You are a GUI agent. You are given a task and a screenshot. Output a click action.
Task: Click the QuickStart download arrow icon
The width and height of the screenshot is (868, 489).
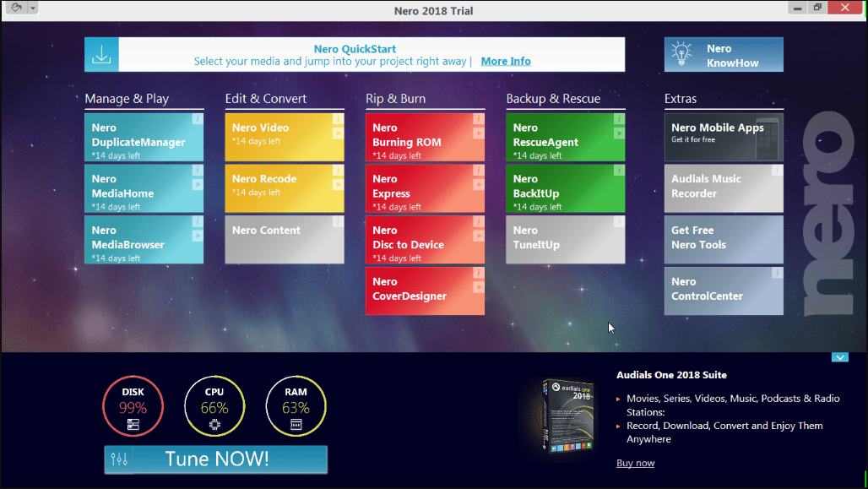(x=101, y=54)
